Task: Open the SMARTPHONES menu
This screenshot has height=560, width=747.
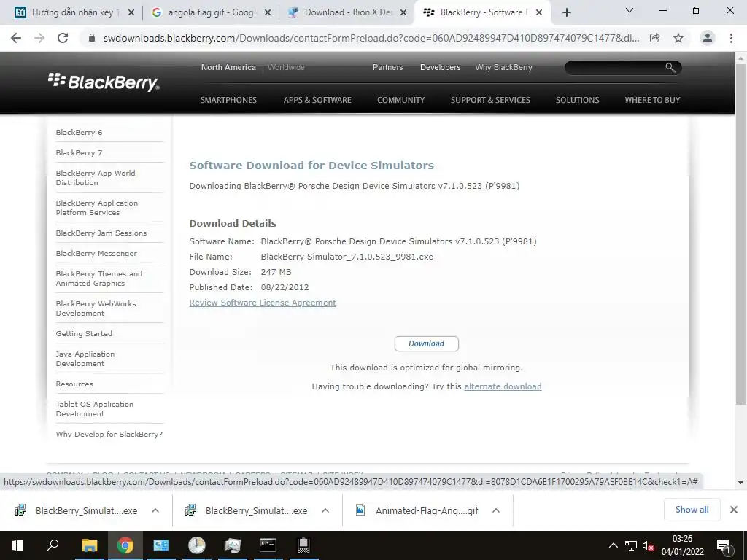Action: (228, 100)
